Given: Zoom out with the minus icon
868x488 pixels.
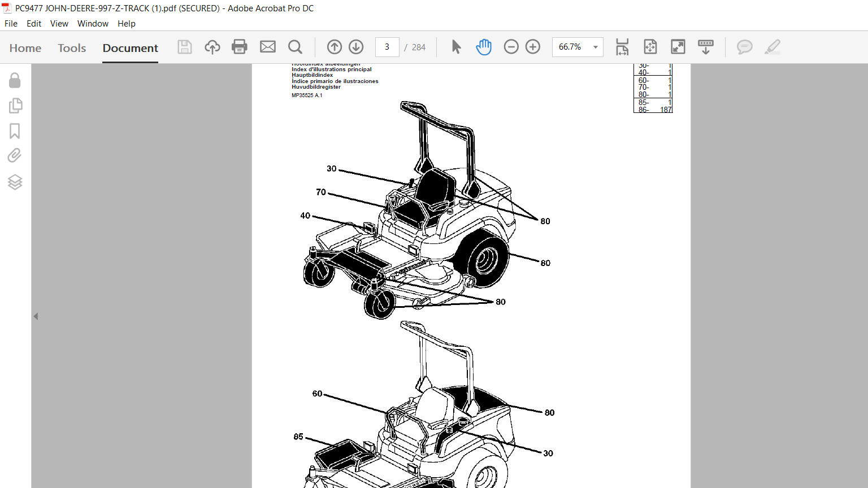Looking at the screenshot, I should (511, 47).
